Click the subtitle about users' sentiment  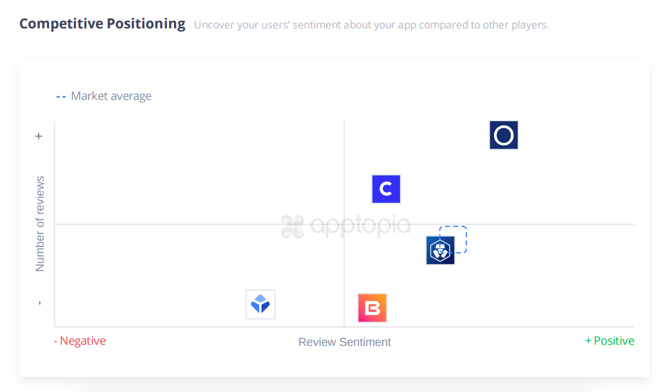click(371, 25)
